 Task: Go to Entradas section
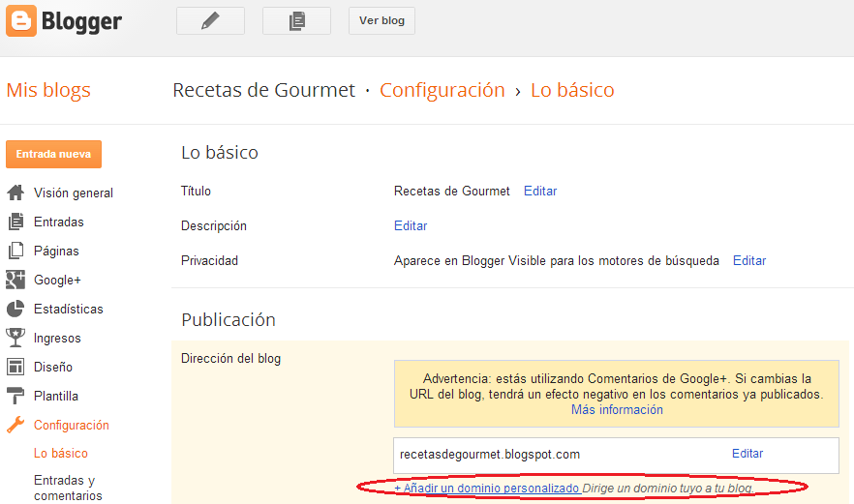59,222
